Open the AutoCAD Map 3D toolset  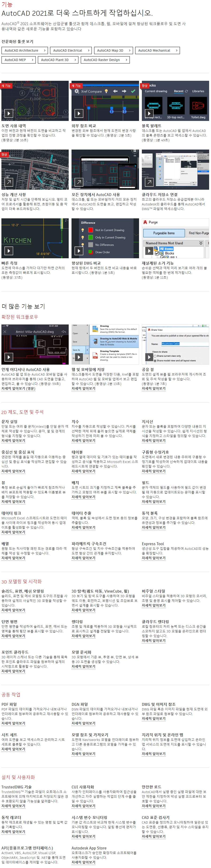[x=114, y=50]
